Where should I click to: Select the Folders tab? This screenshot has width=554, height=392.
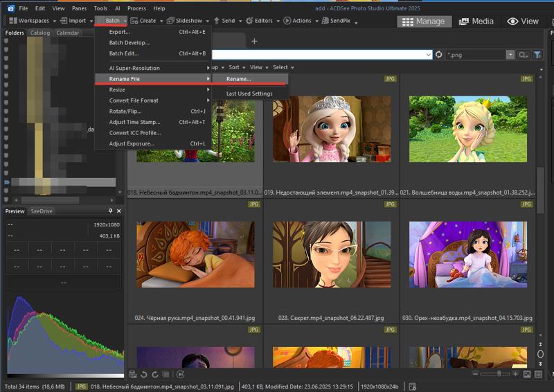pyautogui.click(x=15, y=33)
